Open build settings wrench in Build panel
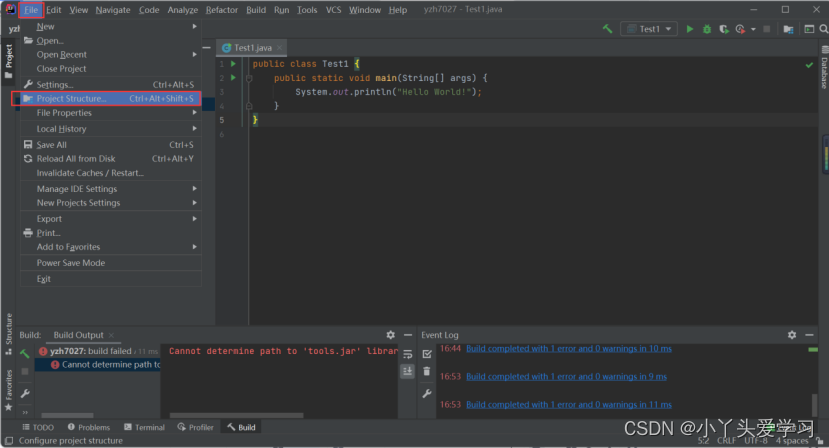Image resolution: width=829 pixels, height=448 pixels. [25, 394]
